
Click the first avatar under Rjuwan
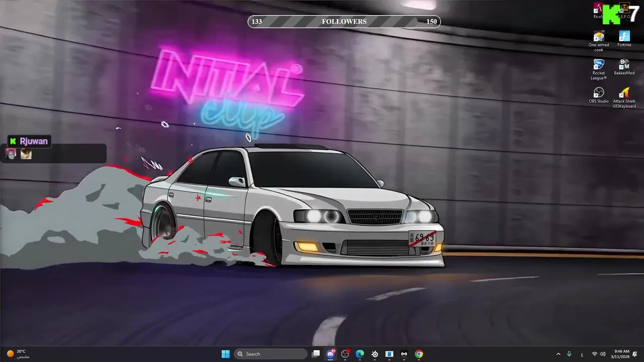click(11, 154)
